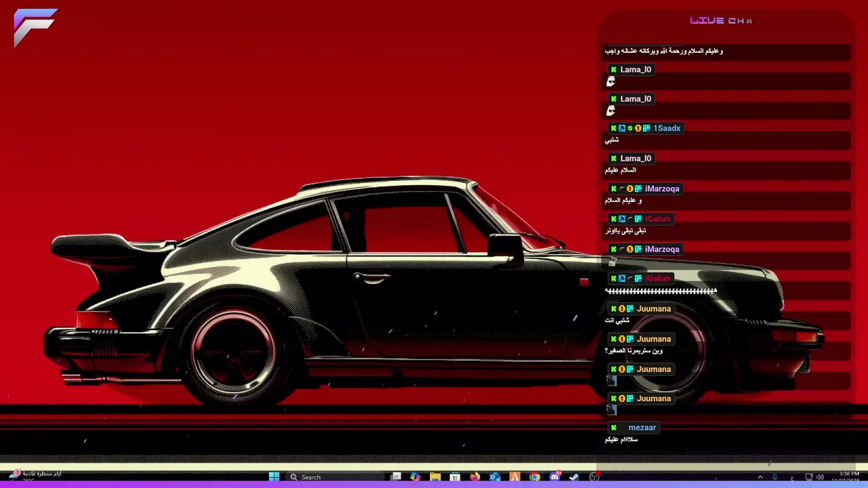This screenshot has width=868, height=488.
Task: Open Google Chrome from the taskbar
Action: point(534,477)
